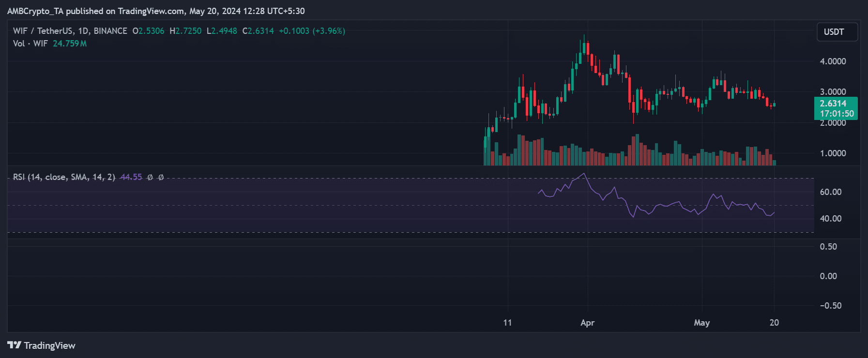Select the RSI (14, close, SMA, 14, 2) label

(x=64, y=177)
